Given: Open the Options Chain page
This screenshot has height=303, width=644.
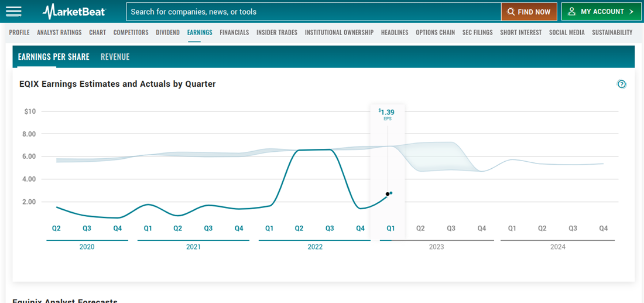Looking at the screenshot, I should click(435, 32).
